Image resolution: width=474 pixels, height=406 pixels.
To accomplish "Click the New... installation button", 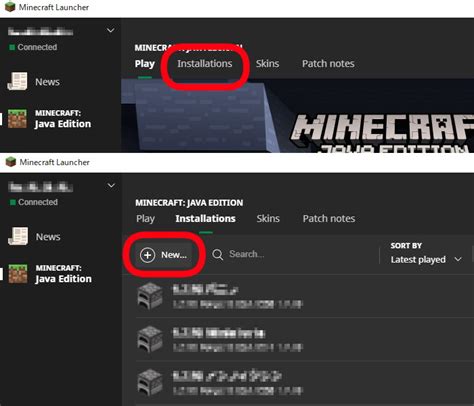I will (x=164, y=255).
